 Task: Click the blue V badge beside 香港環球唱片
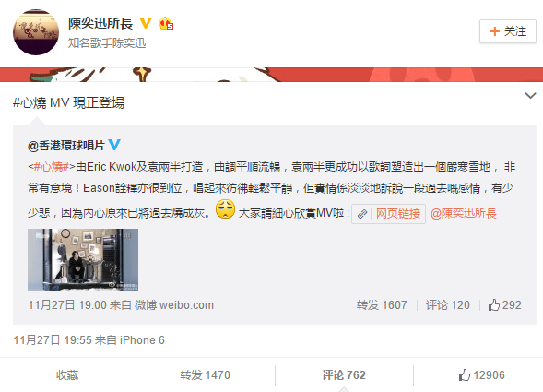[x=114, y=144]
